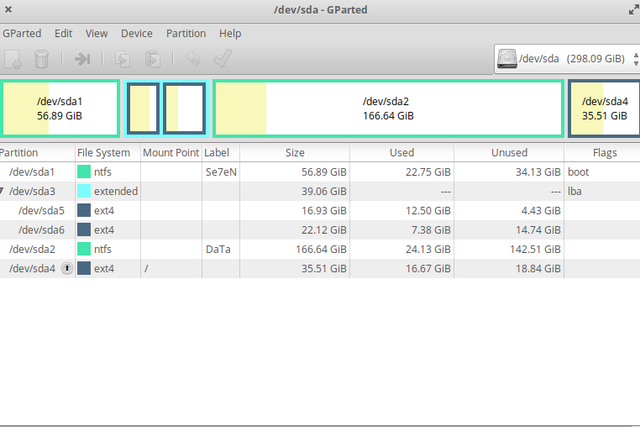The width and height of the screenshot is (640, 427).
Task: Click the Paste partition toolbar icon
Action: point(153,59)
